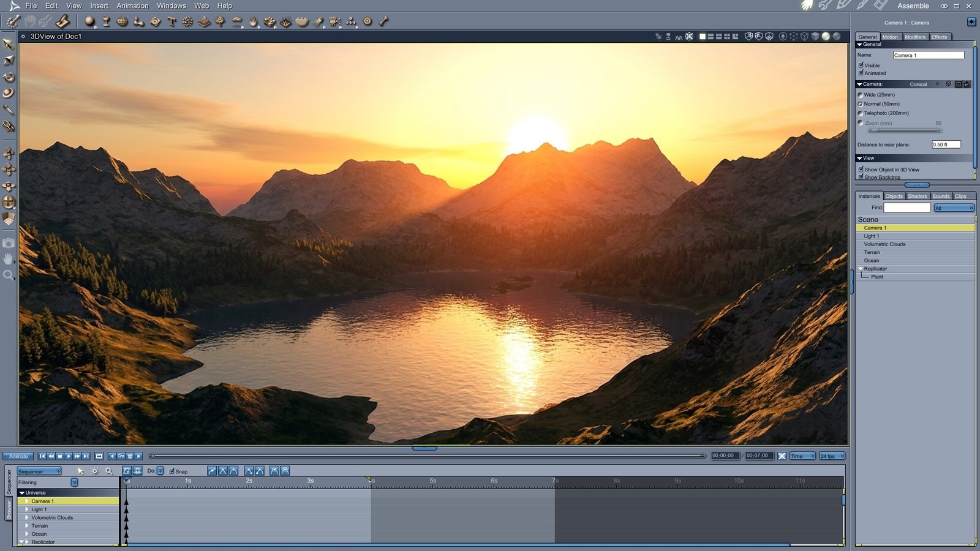980x551 pixels.
Task: Collapse the Universe tree in the sequencer
Action: point(22,493)
